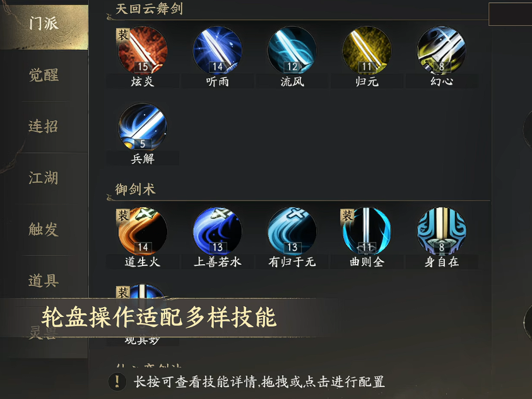Pick the 流风 skill icon
Screen dimensions: 532x399
[292, 50]
